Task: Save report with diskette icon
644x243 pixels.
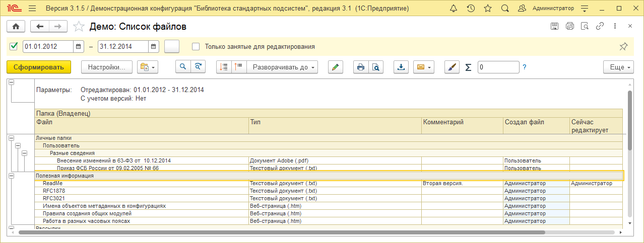Action: 555,26
